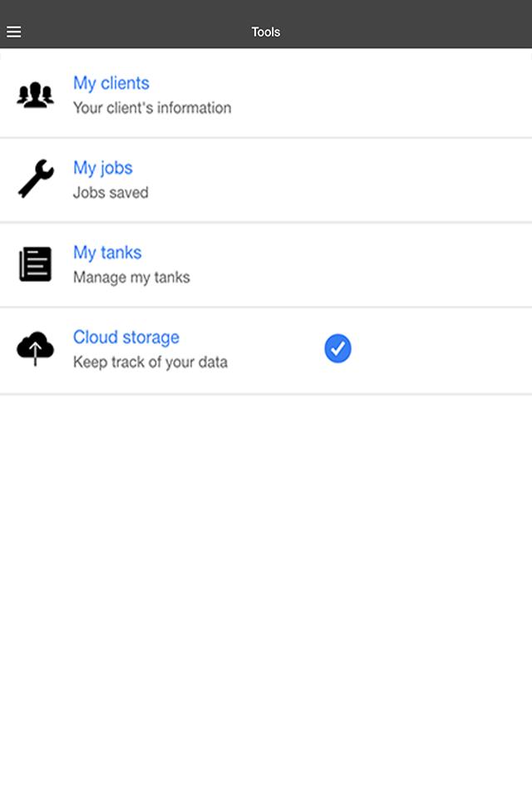Viewport: 532px width, 798px height.
Task: Tap the tanks list document icon
Action: [x=35, y=264]
